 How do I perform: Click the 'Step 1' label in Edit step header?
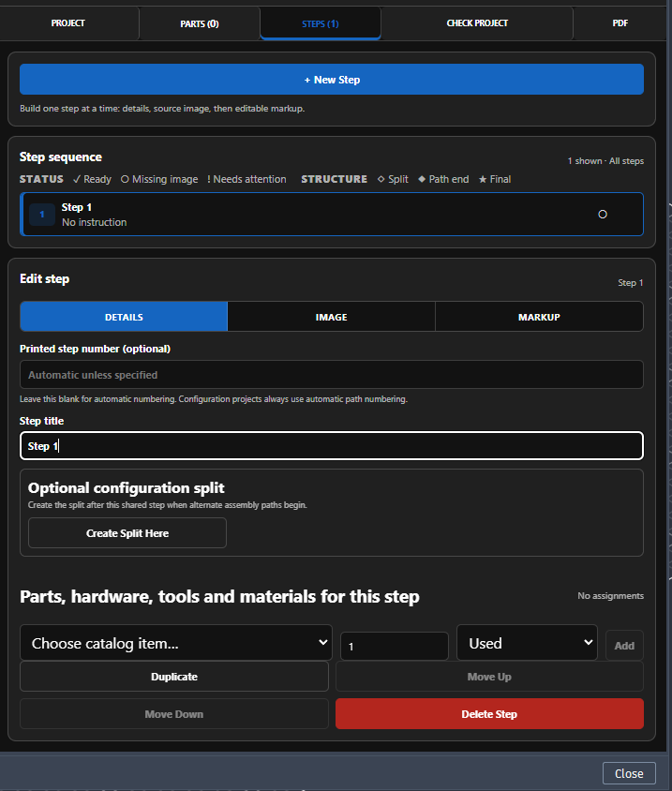pos(631,282)
